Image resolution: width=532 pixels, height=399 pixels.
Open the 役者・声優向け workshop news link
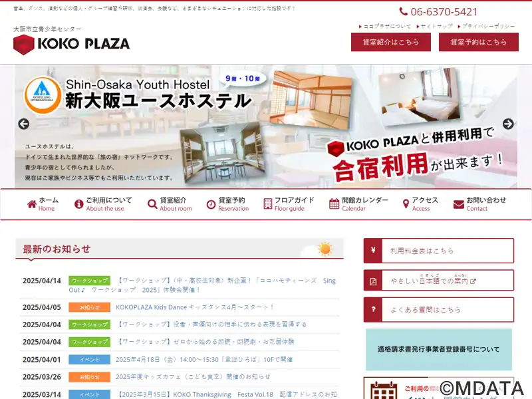[211, 325]
